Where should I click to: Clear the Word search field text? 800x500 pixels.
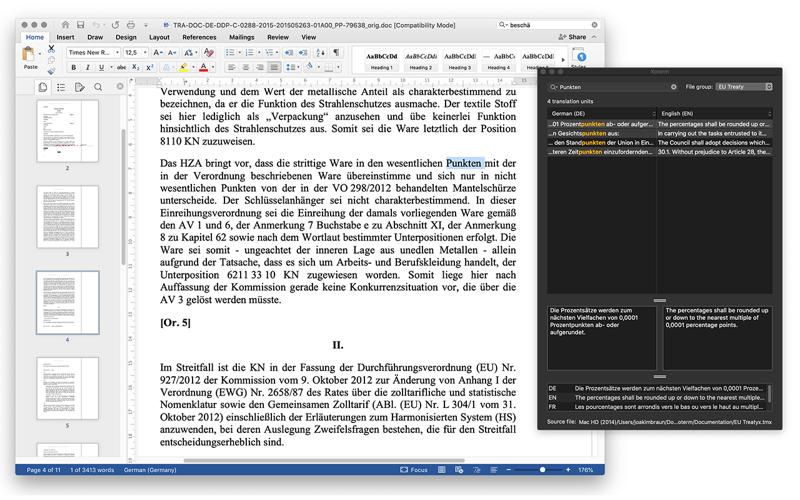click(594, 24)
